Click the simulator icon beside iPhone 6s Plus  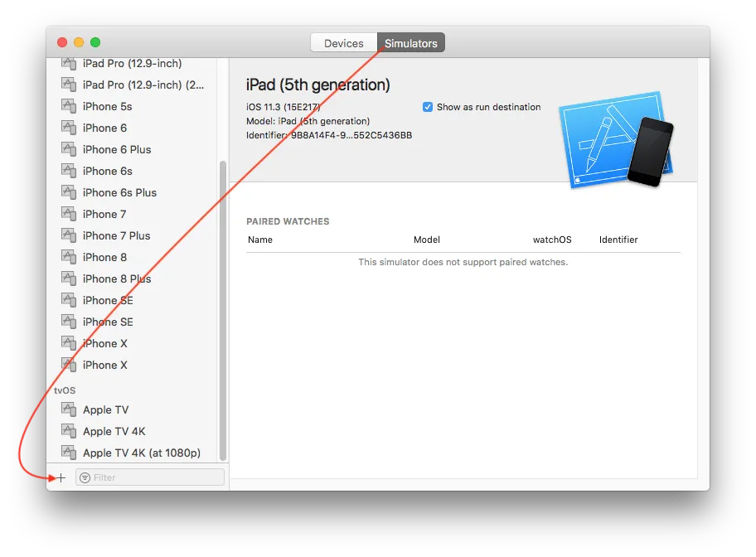[x=69, y=192]
